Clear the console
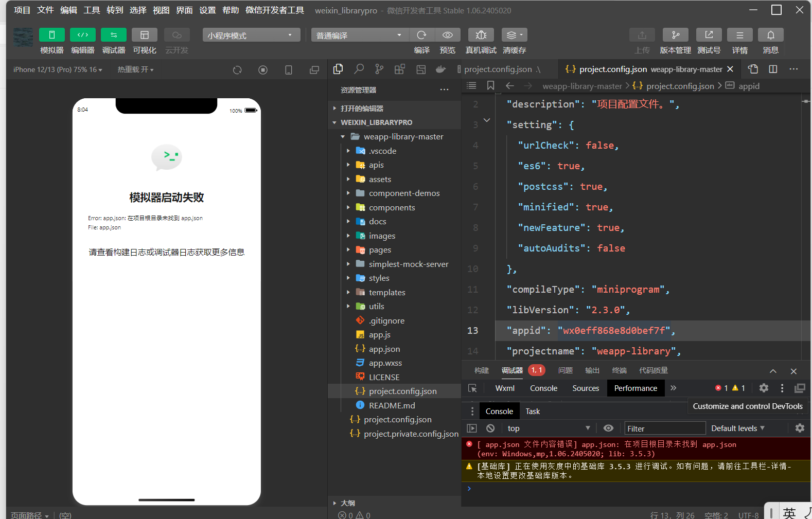 point(490,428)
